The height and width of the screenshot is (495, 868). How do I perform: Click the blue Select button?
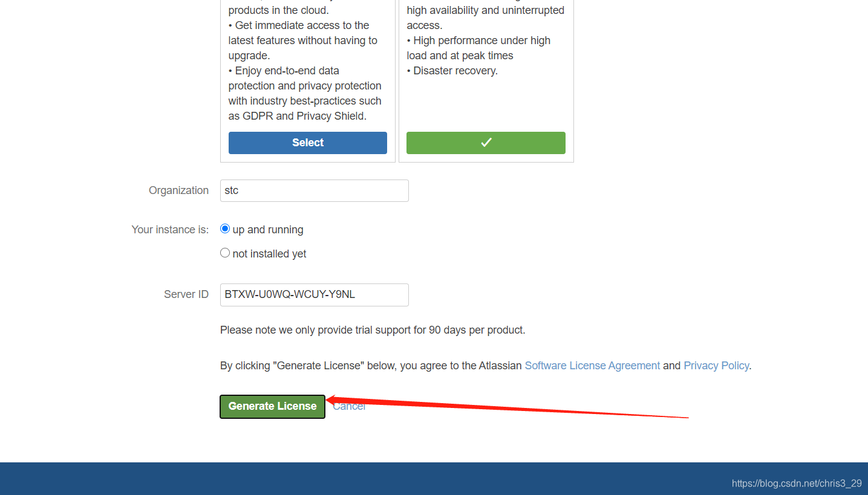click(x=308, y=143)
